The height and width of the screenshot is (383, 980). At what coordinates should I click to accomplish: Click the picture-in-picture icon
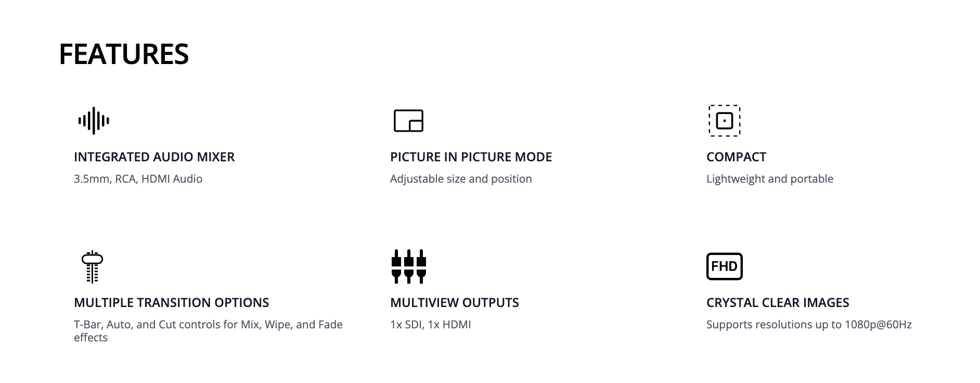click(x=408, y=121)
